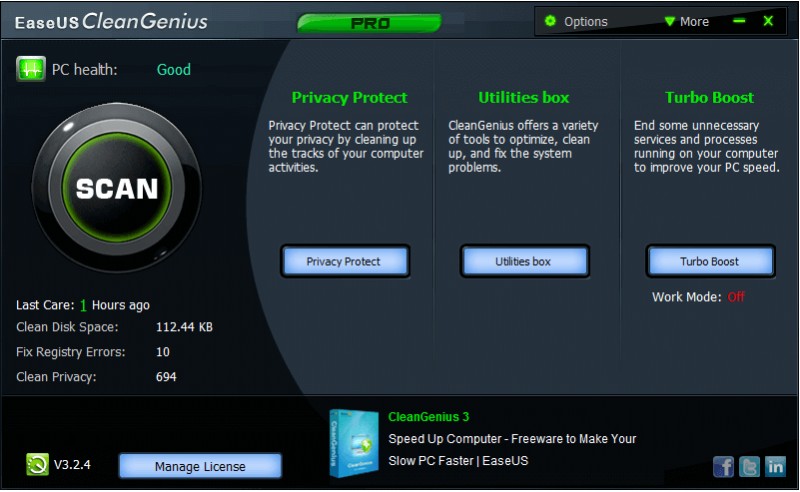Click the Fix Registry Errors value 10
This screenshot has width=800, height=492.
163,352
